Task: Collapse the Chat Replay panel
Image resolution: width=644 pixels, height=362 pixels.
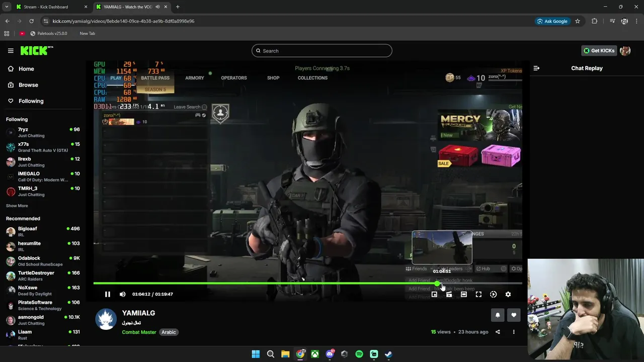Action: 536,68
